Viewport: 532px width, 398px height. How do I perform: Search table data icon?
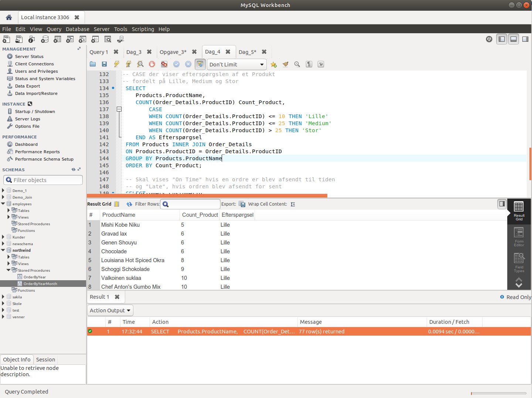click(x=108, y=39)
